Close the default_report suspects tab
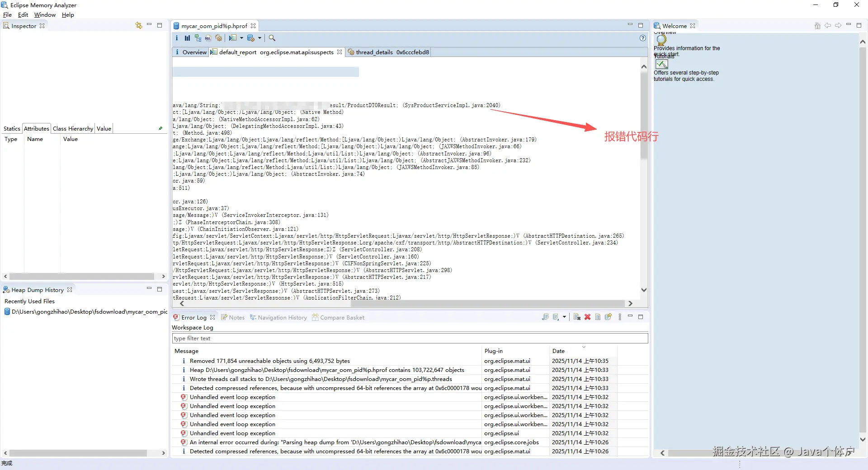 [x=340, y=52]
